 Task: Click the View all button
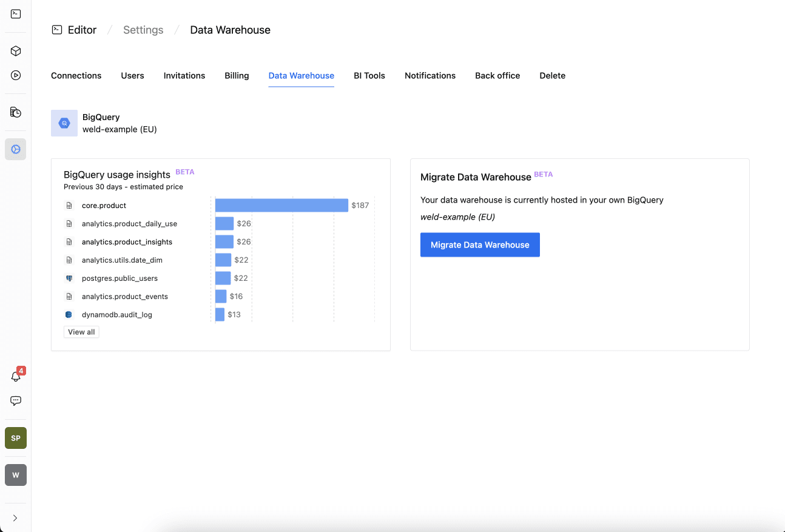[81, 332]
